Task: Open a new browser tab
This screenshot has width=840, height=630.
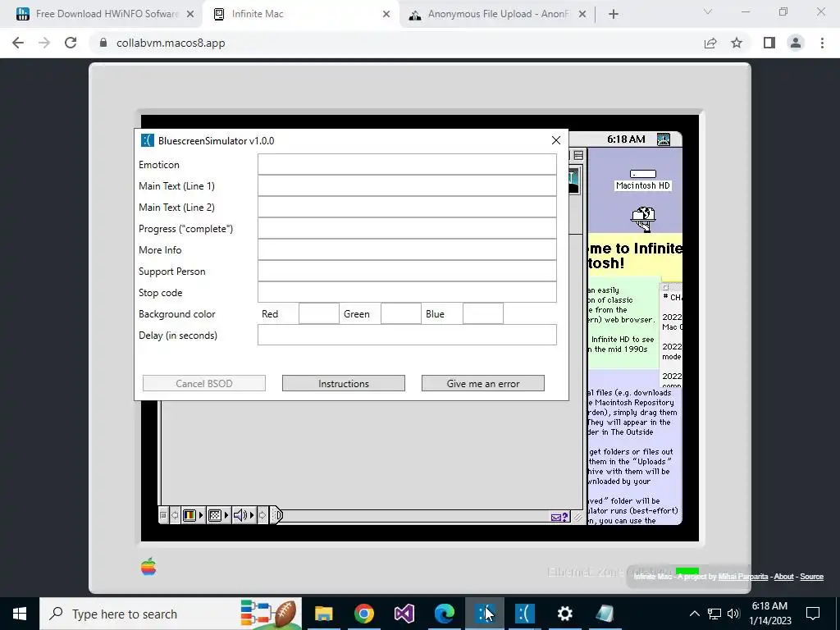Action: click(614, 15)
